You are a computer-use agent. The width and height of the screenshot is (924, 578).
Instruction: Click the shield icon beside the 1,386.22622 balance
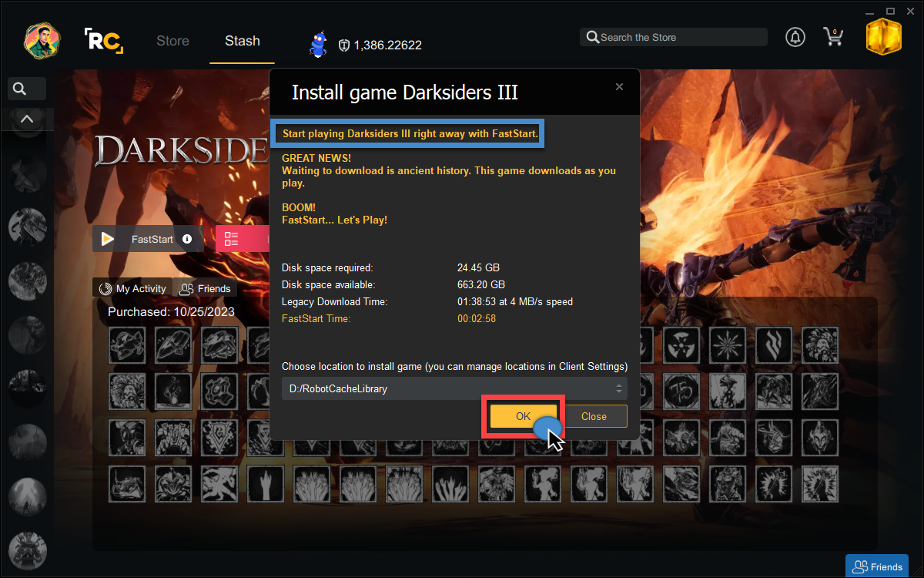coord(344,45)
